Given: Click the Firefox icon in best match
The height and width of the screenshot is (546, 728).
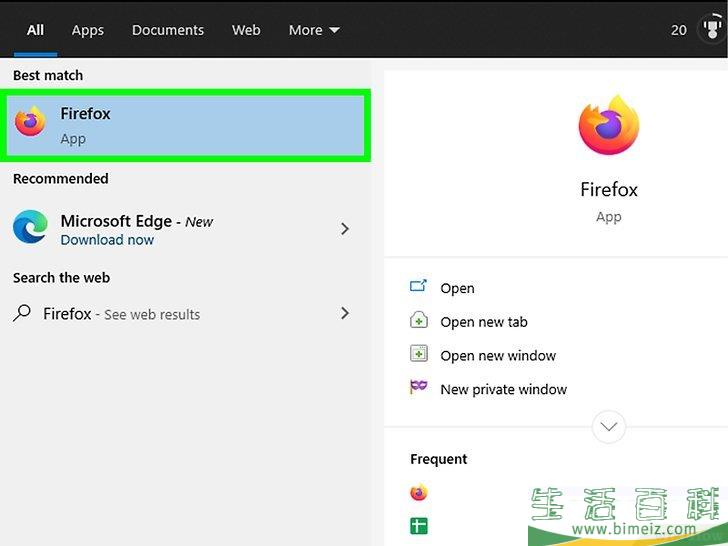Looking at the screenshot, I should point(30,121).
